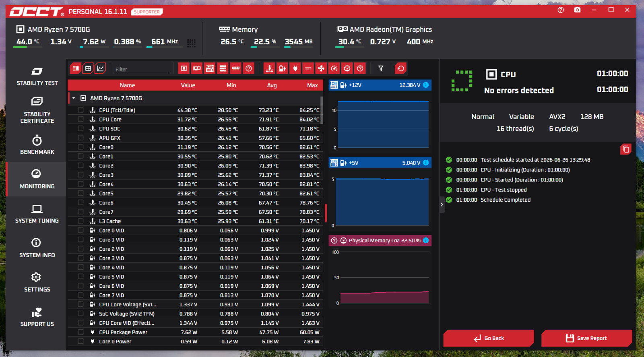Image resolution: width=644 pixels, height=357 pixels.
Task: Collapse the AMD Ryzen 7 5700G sensor group
Action: coord(74,98)
